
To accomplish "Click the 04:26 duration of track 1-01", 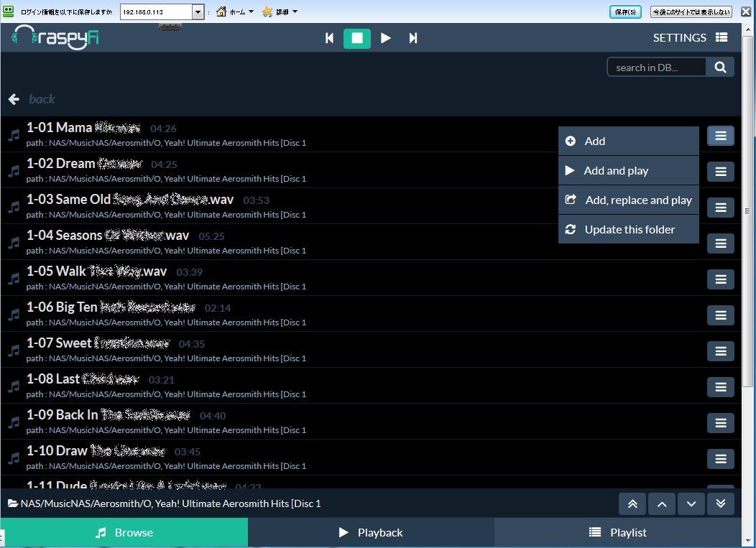I will pos(163,129).
